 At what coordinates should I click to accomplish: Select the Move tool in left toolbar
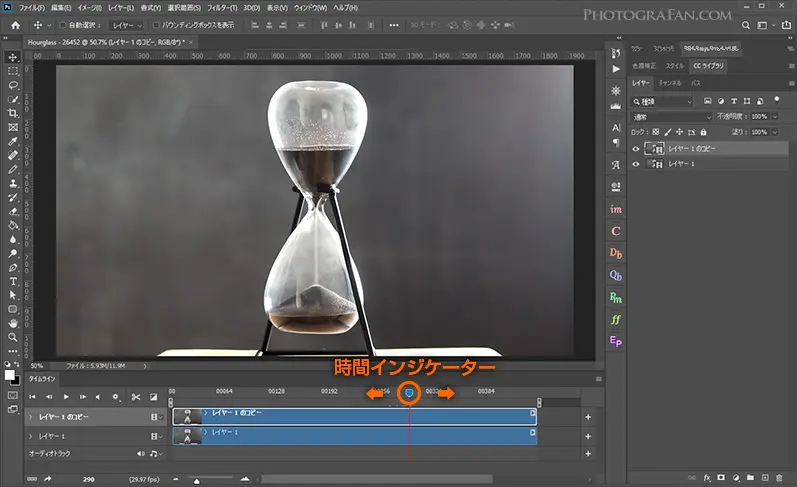pos(13,57)
